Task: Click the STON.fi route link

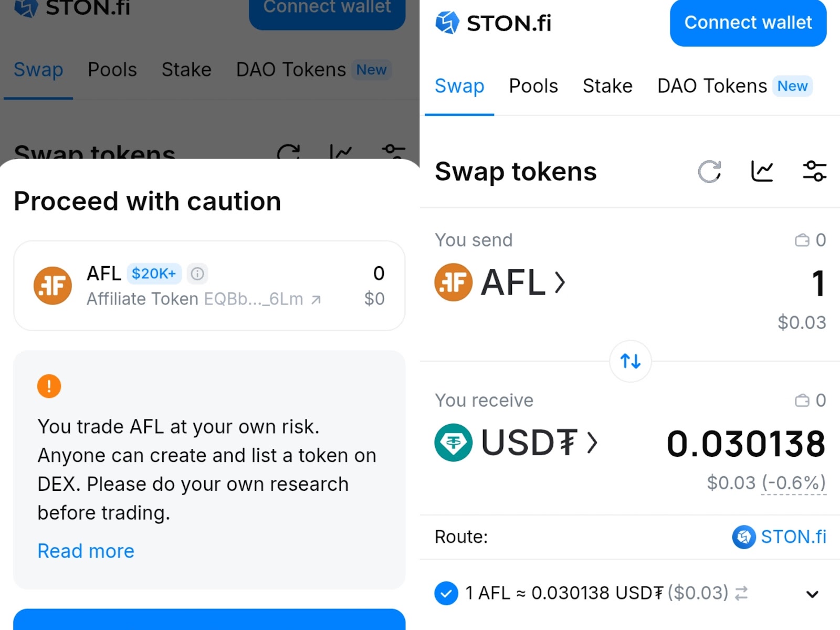Action: pyautogui.click(x=779, y=537)
